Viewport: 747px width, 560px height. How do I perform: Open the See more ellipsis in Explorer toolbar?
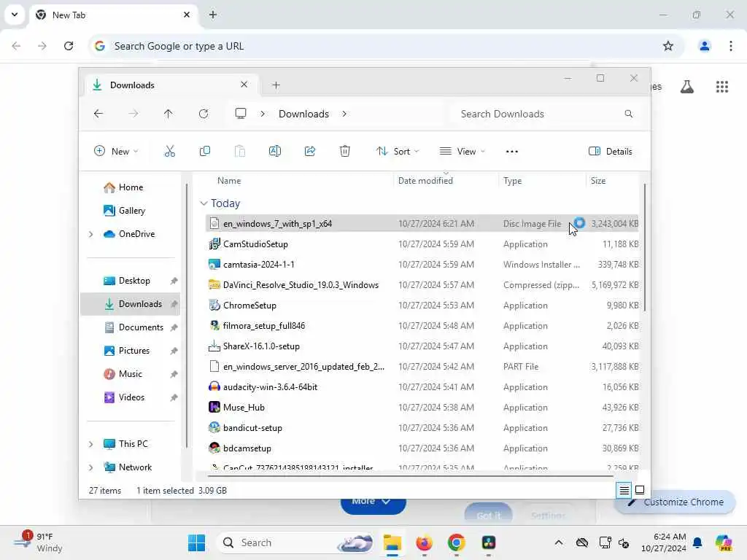[511, 152]
